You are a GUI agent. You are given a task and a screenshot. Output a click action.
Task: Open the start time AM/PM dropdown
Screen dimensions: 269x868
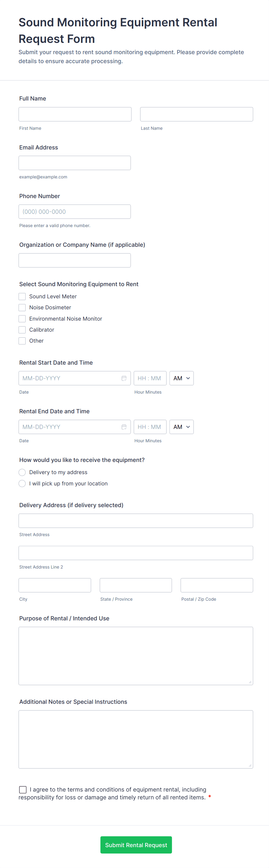pyautogui.click(x=181, y=378)
